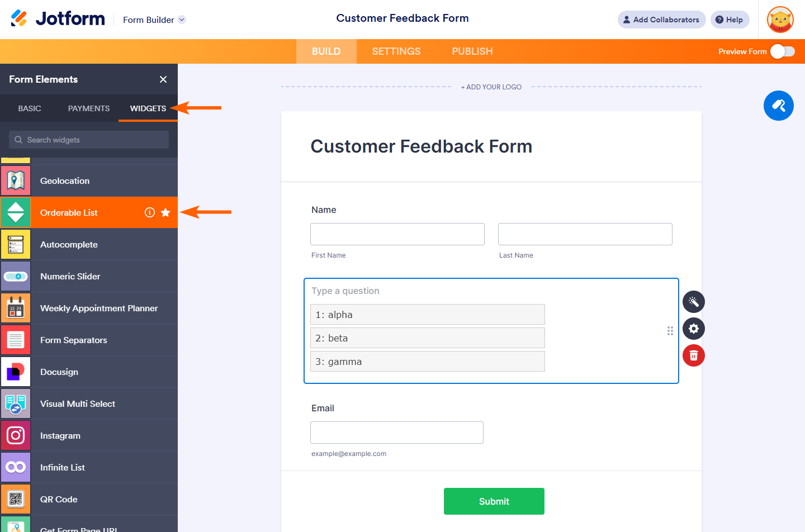Click the green Submit button

pos(494,501)
